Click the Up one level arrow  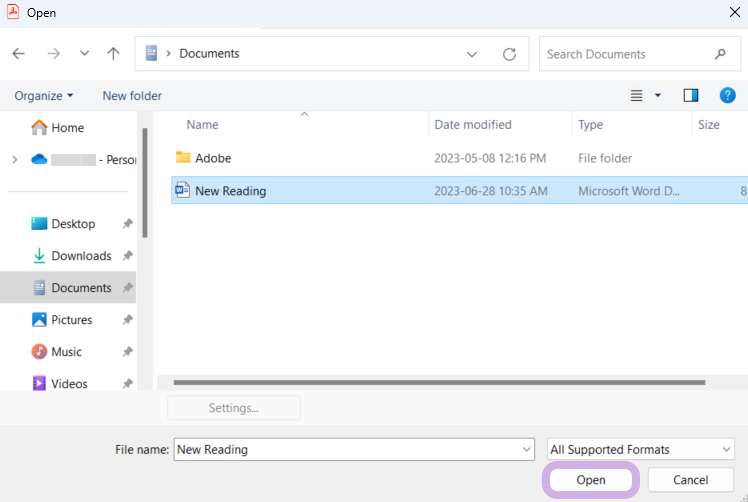coord(113,54)
